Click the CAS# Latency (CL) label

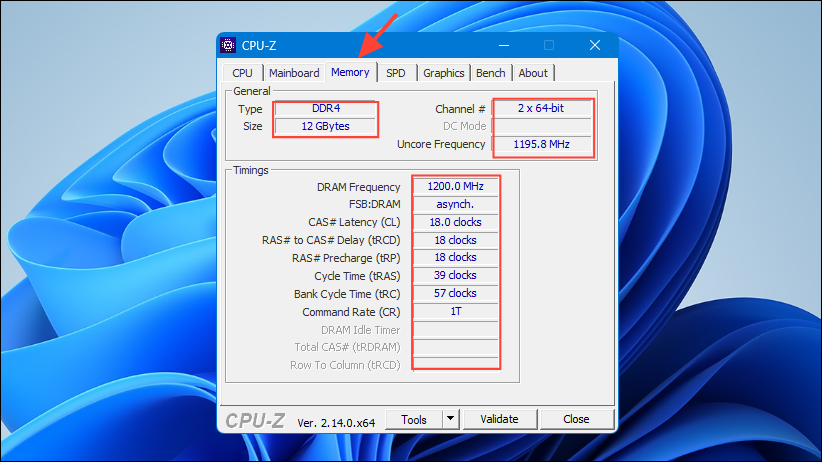coord(354,222)
